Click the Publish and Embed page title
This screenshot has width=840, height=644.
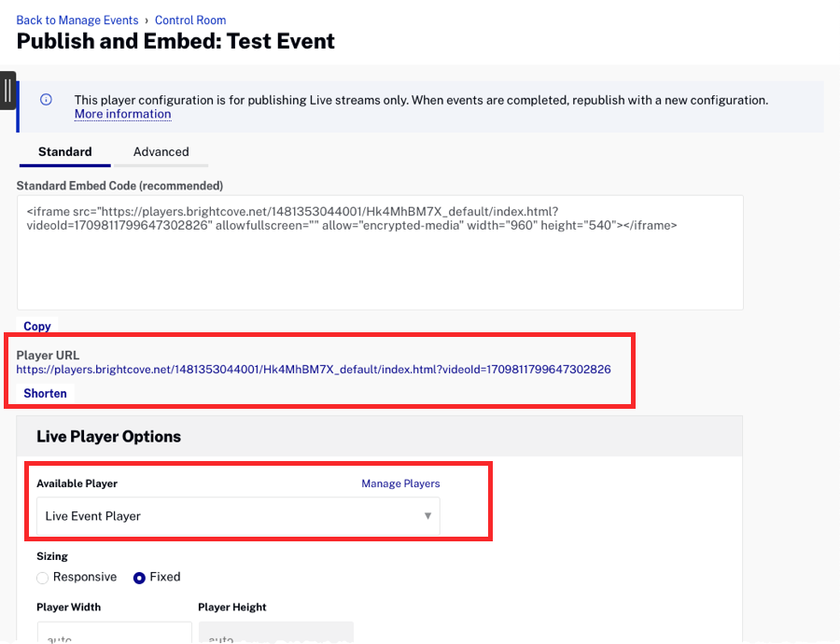click(175, 42)
